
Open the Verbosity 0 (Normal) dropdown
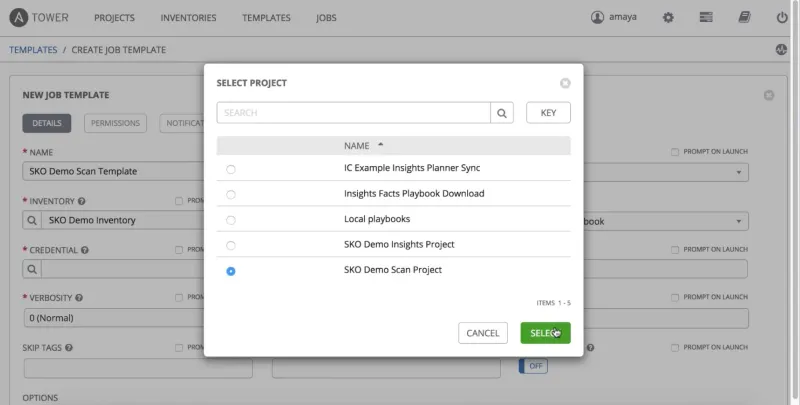click(x=114, y=318)
